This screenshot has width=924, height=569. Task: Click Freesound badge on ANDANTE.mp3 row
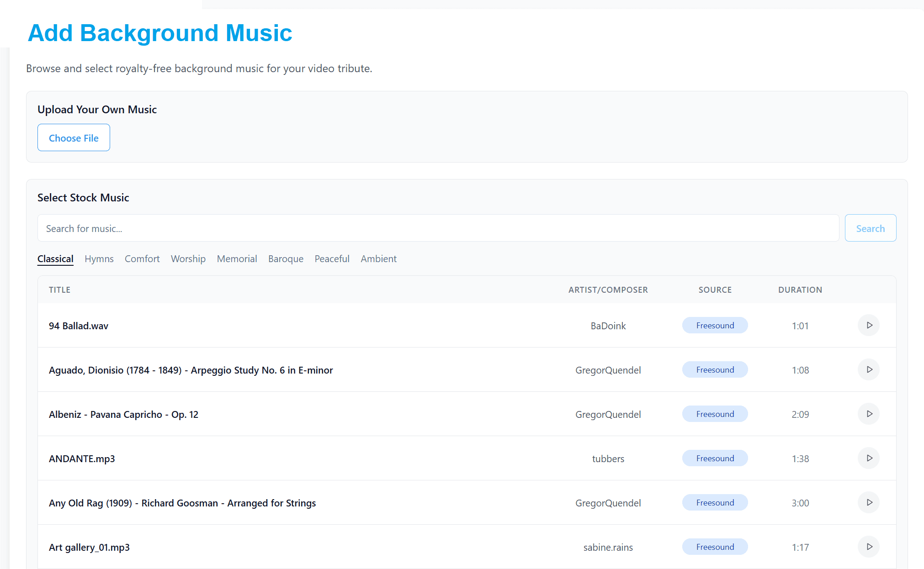click(715, 458)
